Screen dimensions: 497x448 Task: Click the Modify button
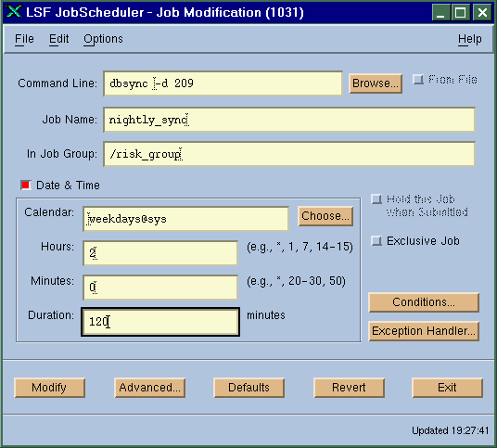[x=49, y=388]
